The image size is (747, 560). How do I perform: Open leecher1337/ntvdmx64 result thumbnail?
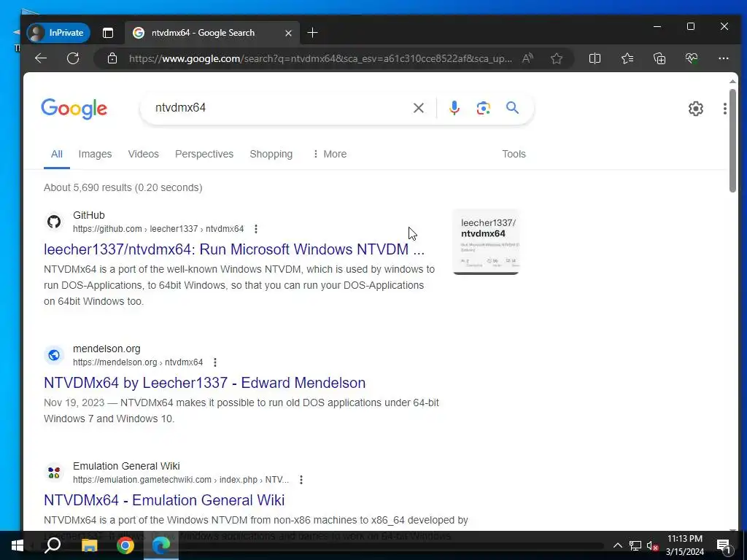point(486,242)
